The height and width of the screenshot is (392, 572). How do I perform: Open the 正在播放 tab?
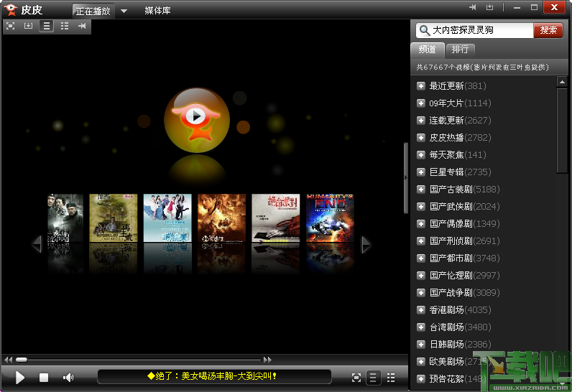point(93,11)
